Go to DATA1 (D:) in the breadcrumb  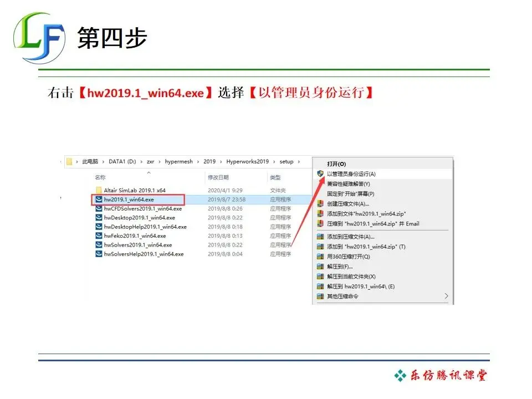122,161
